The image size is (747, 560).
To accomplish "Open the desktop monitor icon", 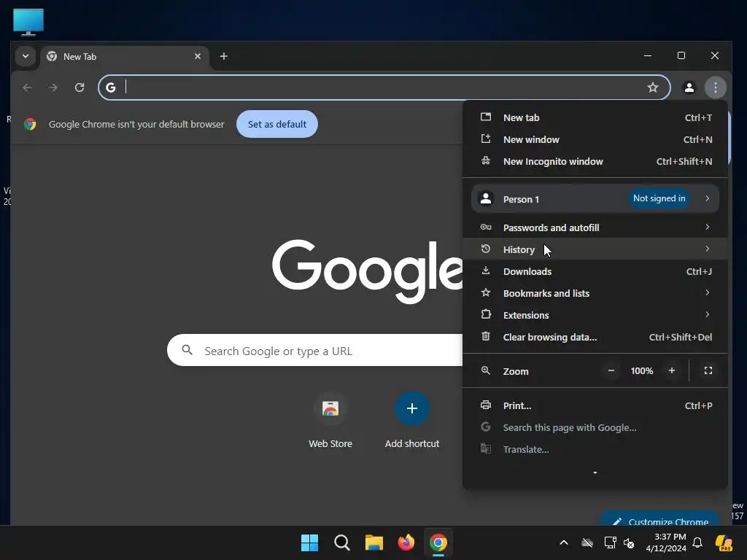I will (x=28, y=22).
